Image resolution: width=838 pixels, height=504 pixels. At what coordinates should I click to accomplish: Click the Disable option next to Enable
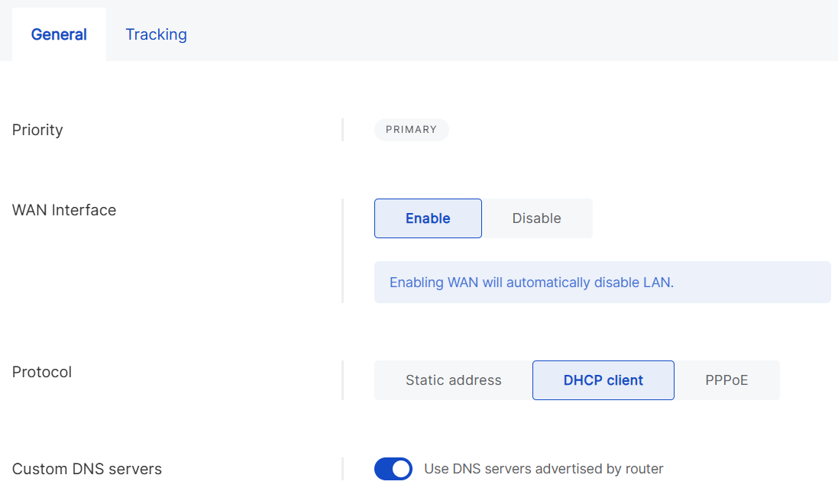(536, 218)
